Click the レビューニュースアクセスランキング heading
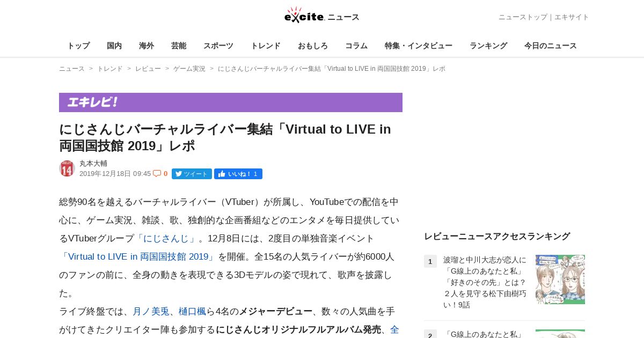 coord(497,236)
